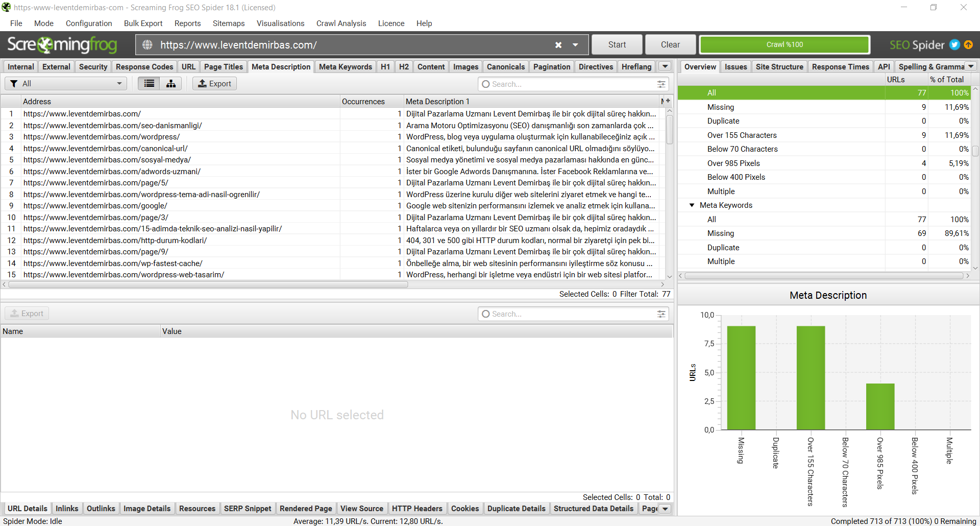The height and width of the screenshot is (526, 980).
Task: Open the Bulk Export menu
Action: click(x=143, y=23)
